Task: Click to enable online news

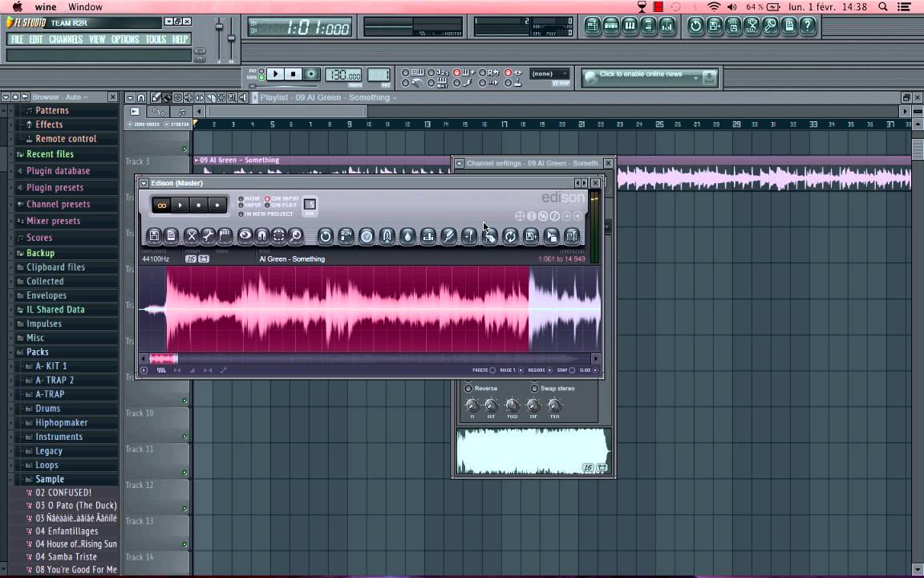Action: 641,75
